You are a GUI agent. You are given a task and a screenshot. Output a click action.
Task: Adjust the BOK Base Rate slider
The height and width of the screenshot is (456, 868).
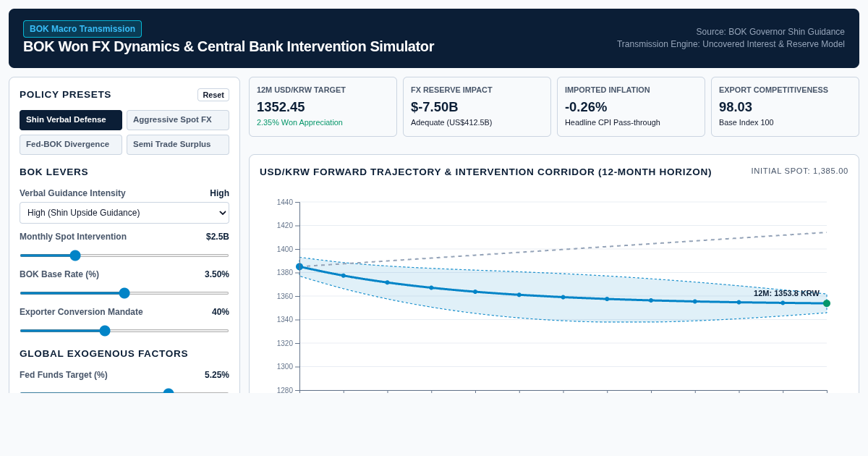click(124, 293)
